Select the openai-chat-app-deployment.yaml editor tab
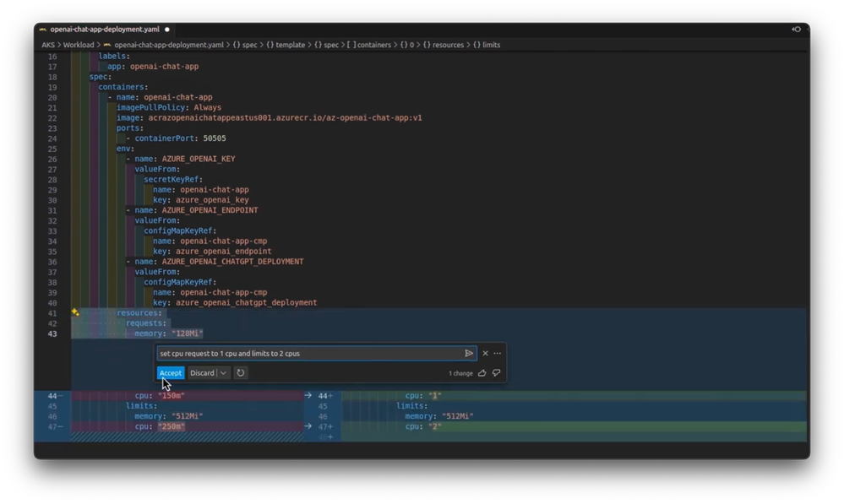Screen dimensions: 844x504 tap(105, 29)
